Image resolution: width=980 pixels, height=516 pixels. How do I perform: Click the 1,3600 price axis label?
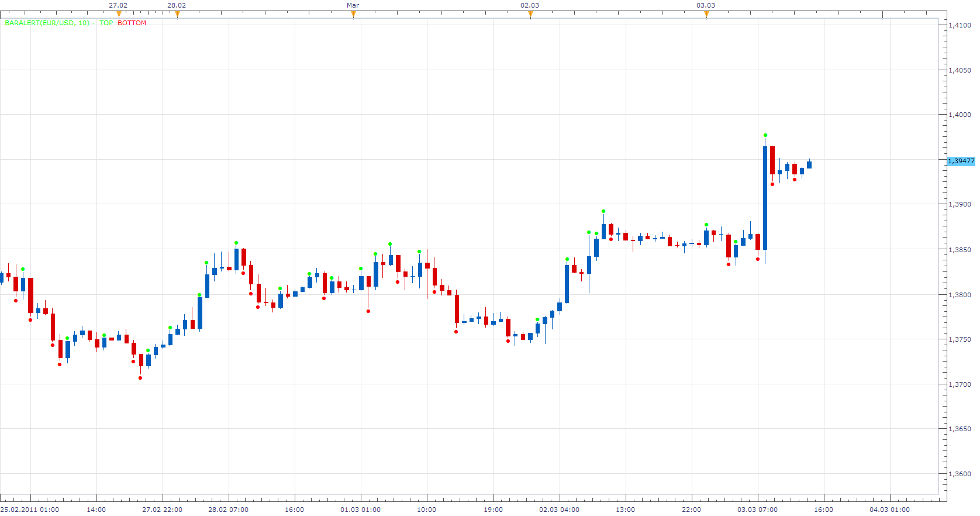[960, 474]
